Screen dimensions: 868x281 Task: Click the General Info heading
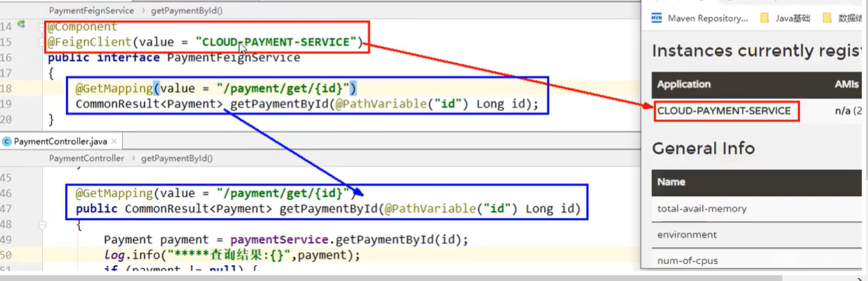pyautogui.click(x=703, y=148)
